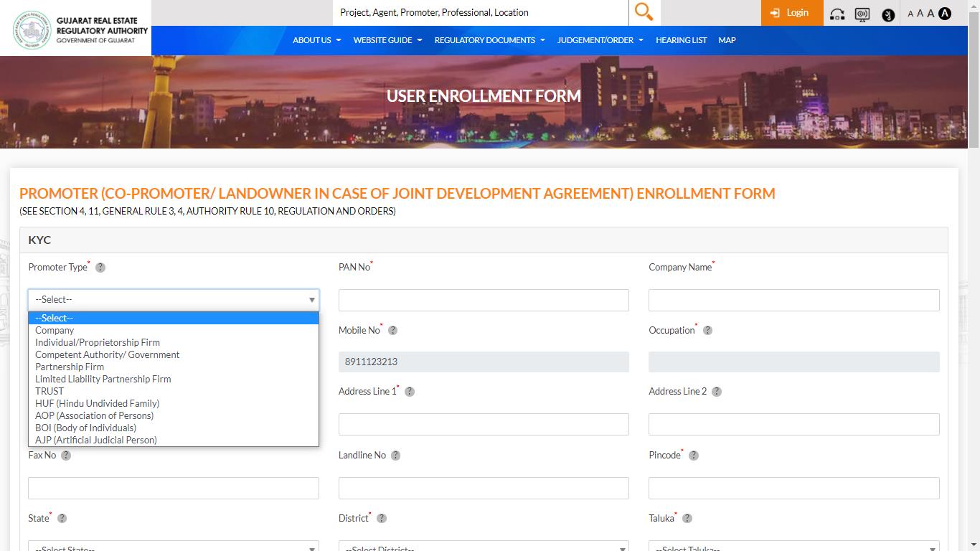This screenshot has height=551, width=980.
Task: Choose AOP (Association of Persons) option
Action: point(174,416)
